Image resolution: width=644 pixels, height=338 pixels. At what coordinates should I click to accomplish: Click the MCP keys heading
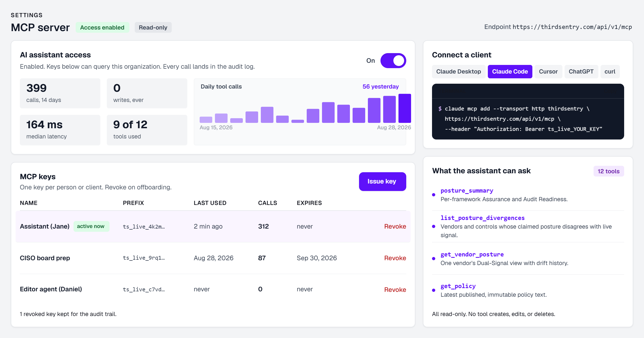[38, 177]
